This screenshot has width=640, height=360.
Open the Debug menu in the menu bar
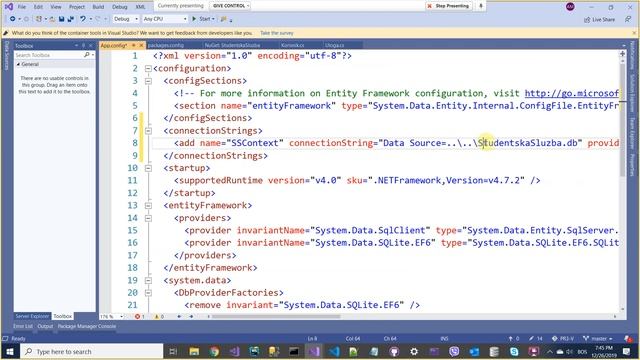tap(120, 7)
